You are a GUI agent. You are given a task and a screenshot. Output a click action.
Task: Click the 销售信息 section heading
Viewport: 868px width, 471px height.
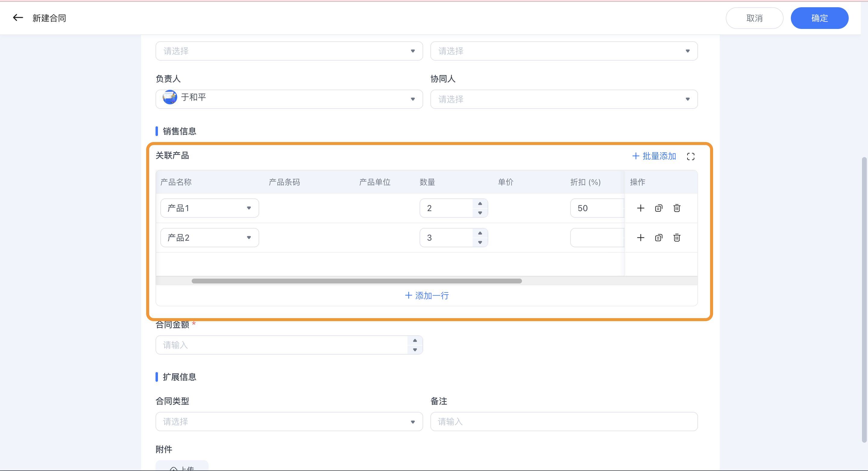click(x=179, y=131)
